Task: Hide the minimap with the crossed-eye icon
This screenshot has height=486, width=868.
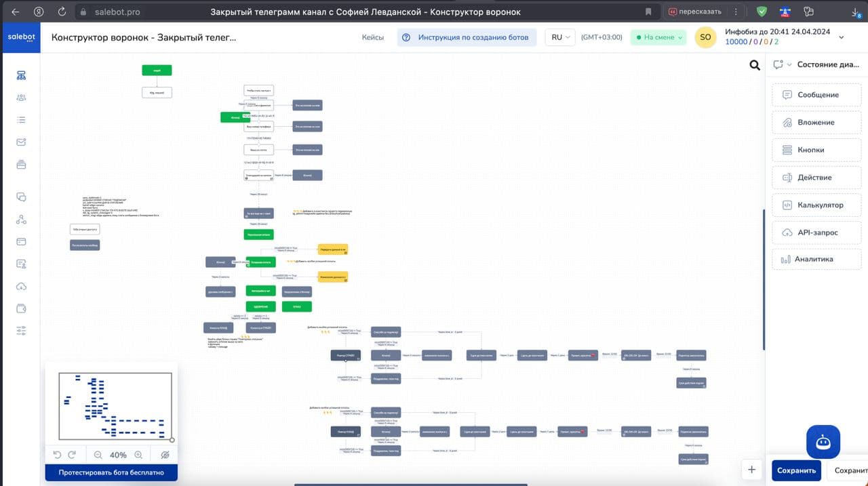Action: coord(165,455)
